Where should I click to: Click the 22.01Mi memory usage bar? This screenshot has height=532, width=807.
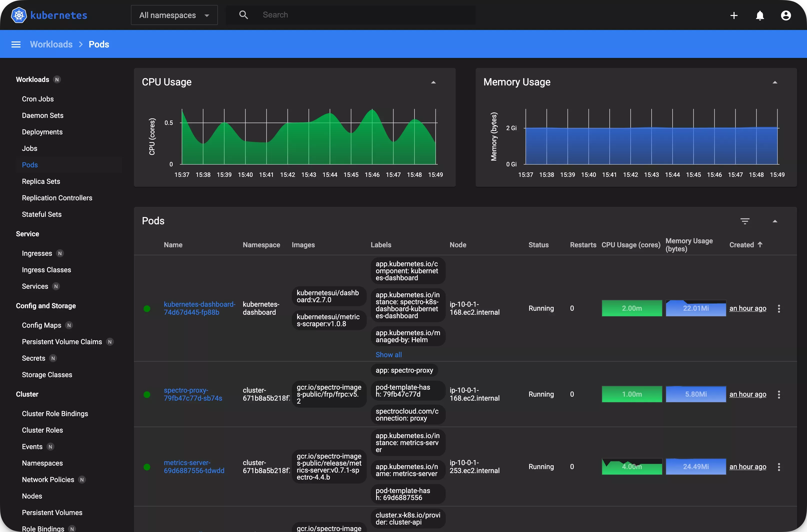696,308
